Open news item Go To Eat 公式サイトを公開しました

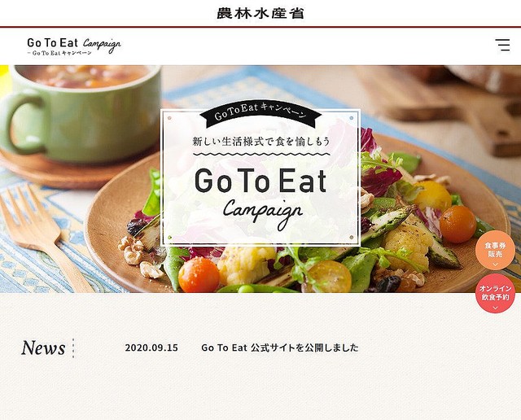[x=280, y=348]
